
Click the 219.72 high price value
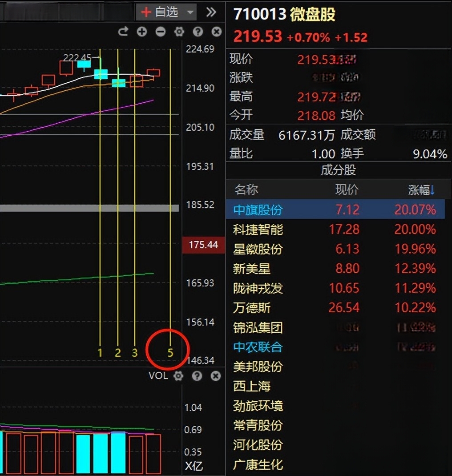coord(316,97)
